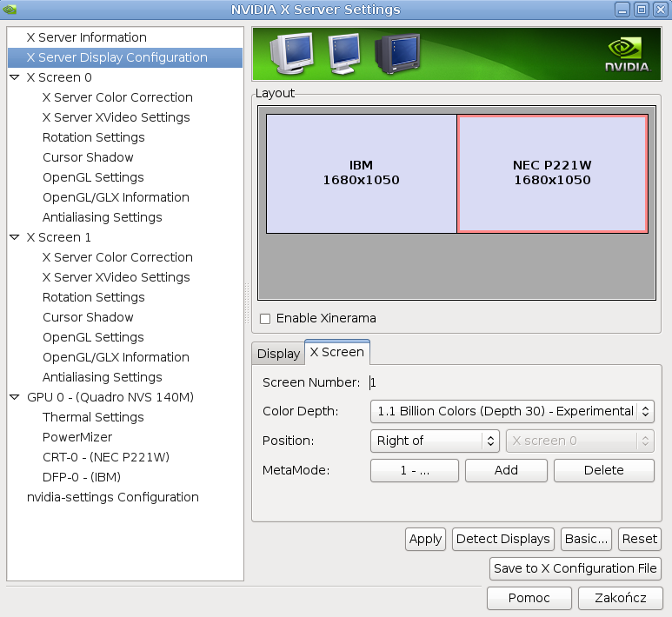Click the NVIDIA logo in the banner
The height and width of the screenshot is (617, 672).
[628, 54]
